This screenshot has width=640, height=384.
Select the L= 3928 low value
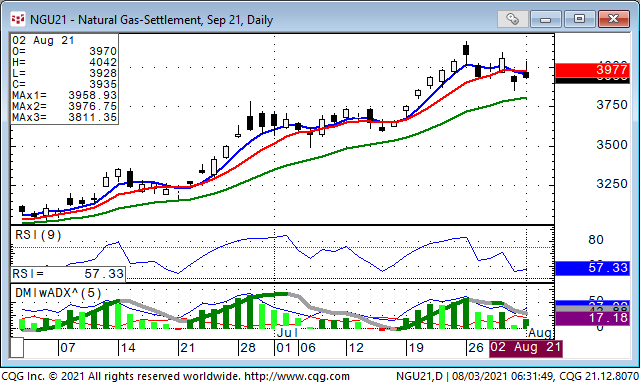pos(64,73)
